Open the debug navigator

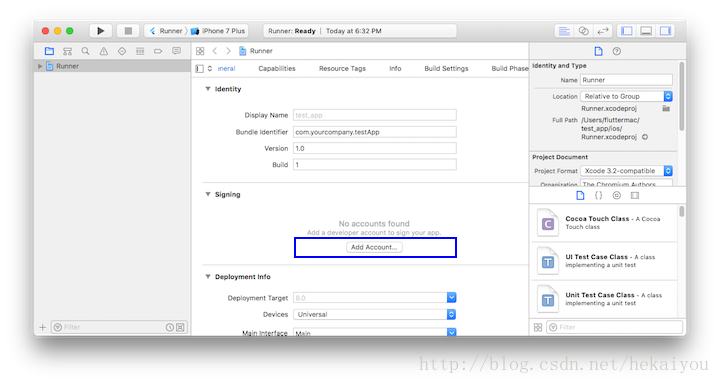click(x=140, y=51)
